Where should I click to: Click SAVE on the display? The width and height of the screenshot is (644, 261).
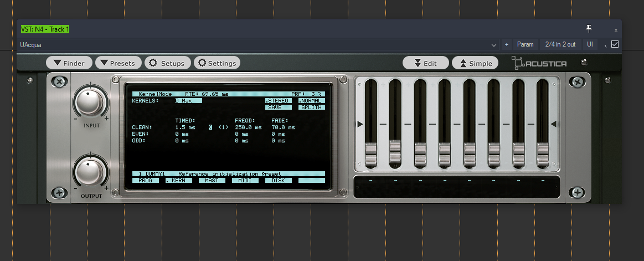tap(279, 108)
